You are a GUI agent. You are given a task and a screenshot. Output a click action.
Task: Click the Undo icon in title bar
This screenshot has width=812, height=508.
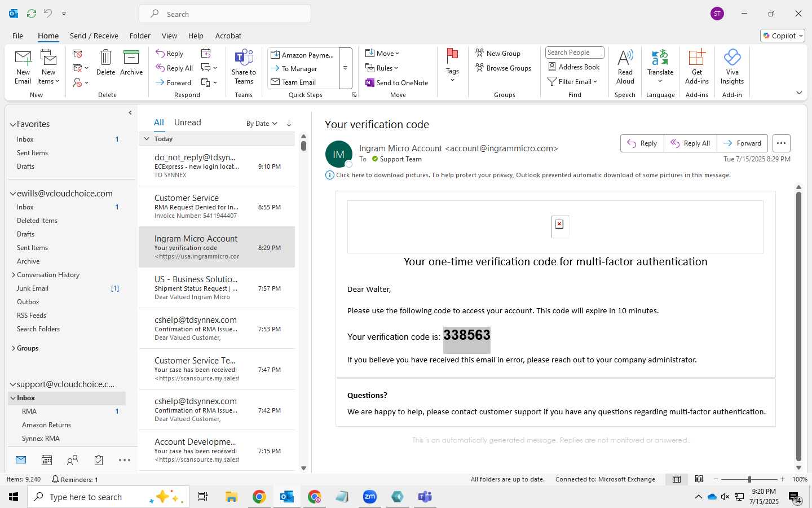48,14
